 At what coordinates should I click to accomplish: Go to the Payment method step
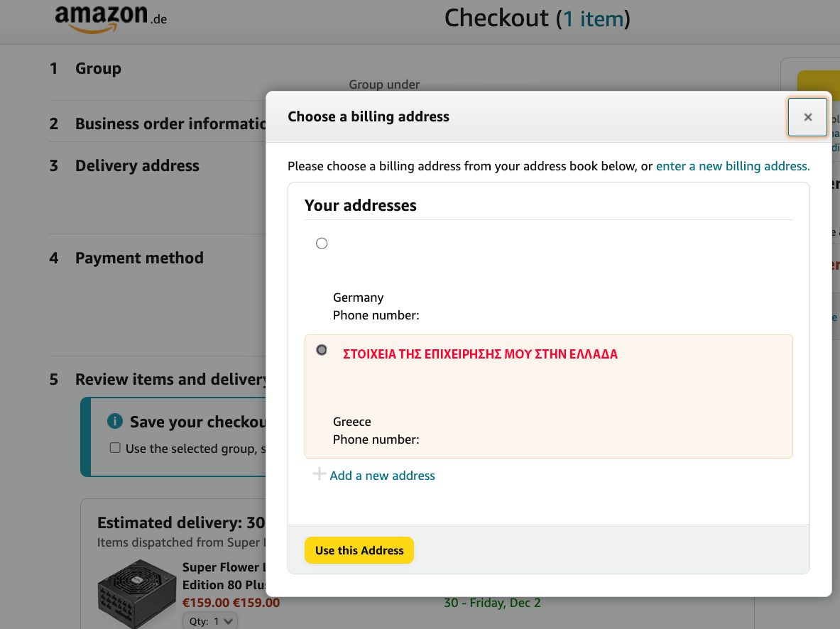pos(139,258)
